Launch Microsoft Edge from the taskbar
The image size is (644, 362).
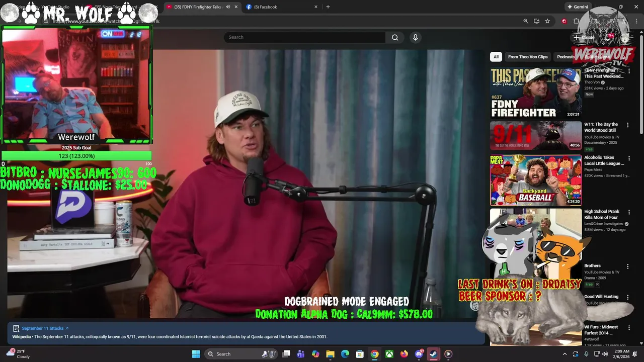[x=345, y=354]
